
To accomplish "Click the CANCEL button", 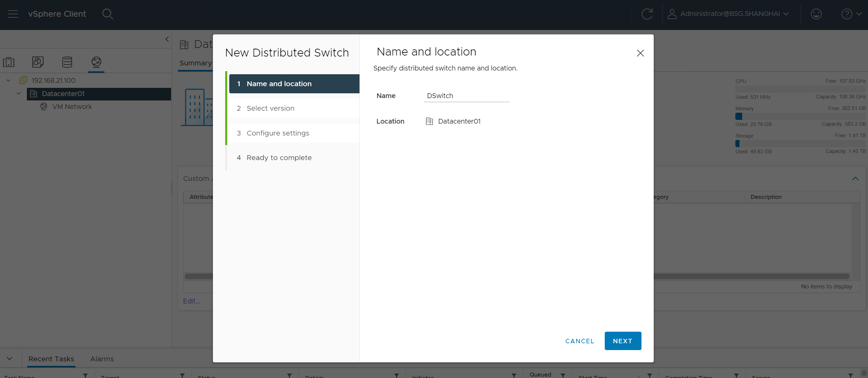I will coord(580,341).
